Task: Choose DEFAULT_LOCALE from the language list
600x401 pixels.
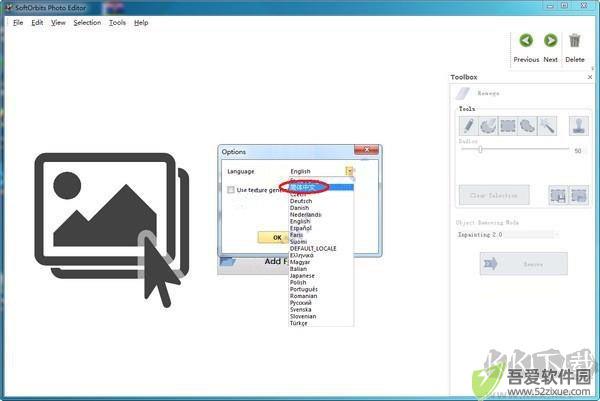Action: pos(321,248)
